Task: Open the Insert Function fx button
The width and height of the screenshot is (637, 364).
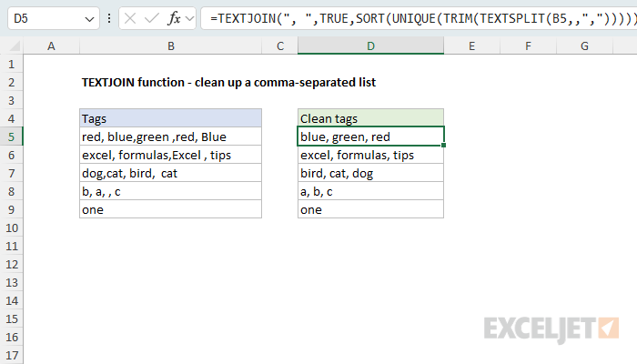Action: 174,18
